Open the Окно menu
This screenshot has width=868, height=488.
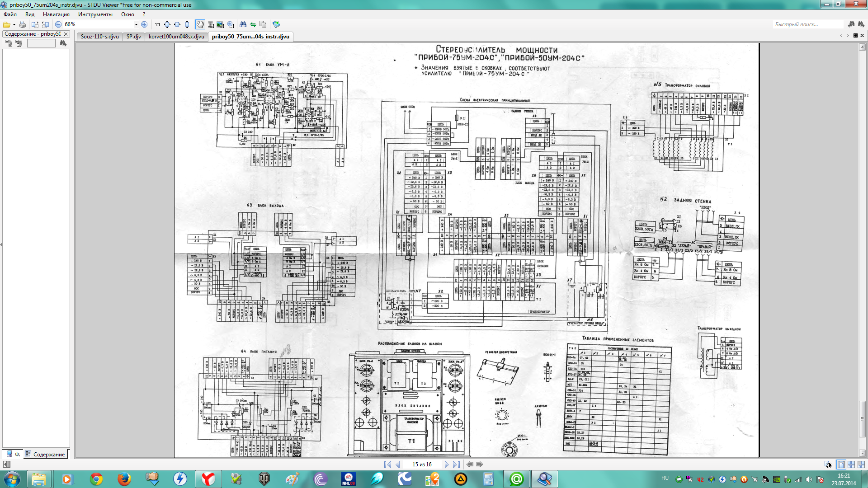127,14
